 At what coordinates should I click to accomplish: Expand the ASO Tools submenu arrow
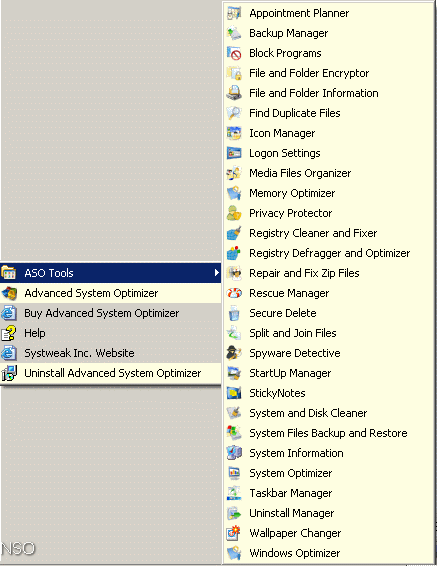click(217, 273)
